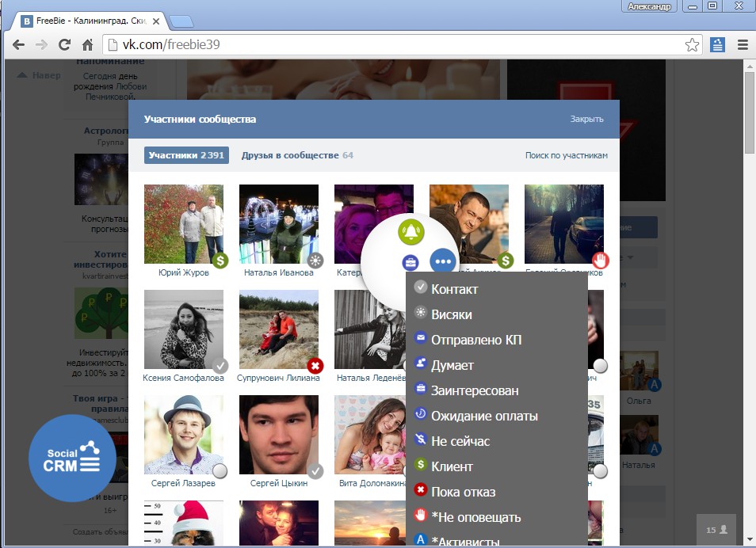756x548 pixels.
Task: Click the red hand badge on fifth top photo
Action: [600, 261]
